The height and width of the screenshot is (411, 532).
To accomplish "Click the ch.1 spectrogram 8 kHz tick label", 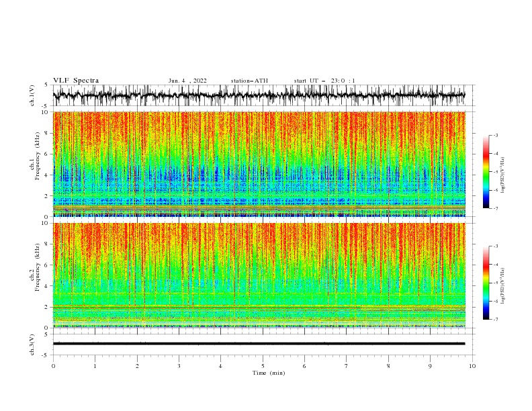I will click(46, 133).
